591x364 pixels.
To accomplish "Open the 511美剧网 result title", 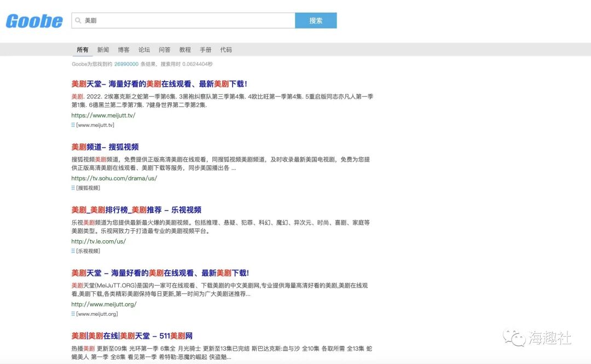I will (x=132, y=336).
